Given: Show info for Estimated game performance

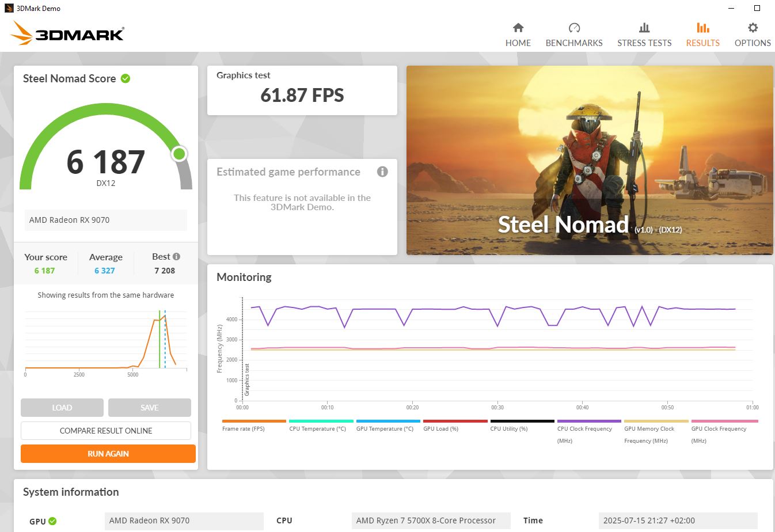Looking at the screenshot, I should [382, 172].
